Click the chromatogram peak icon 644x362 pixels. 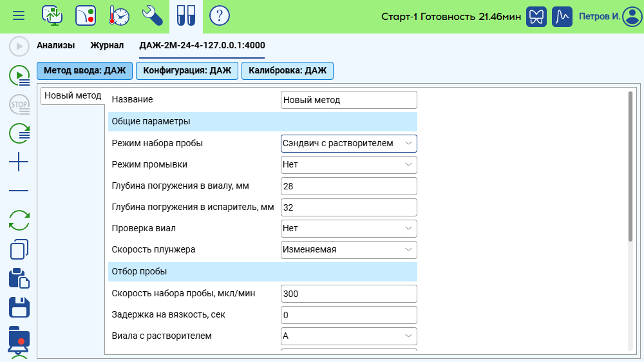tap(563, 16)
